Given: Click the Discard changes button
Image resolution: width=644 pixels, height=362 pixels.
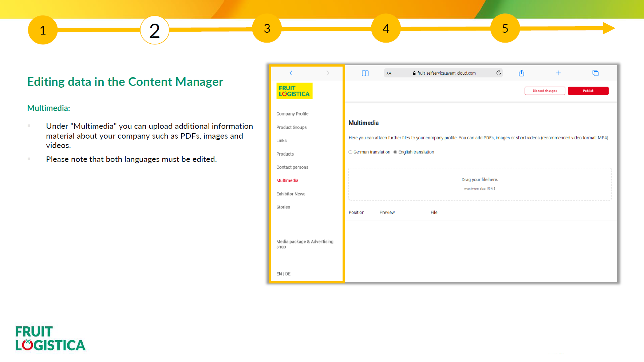Looking at the screenshot, I should (545, 91).
